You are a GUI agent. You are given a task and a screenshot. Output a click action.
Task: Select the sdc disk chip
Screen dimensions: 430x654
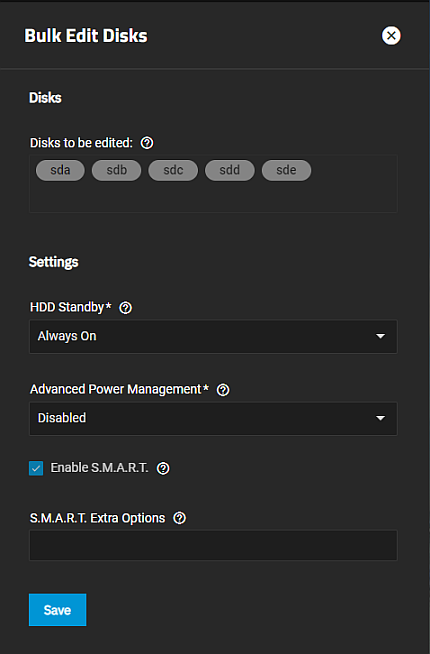pos(173,170)
